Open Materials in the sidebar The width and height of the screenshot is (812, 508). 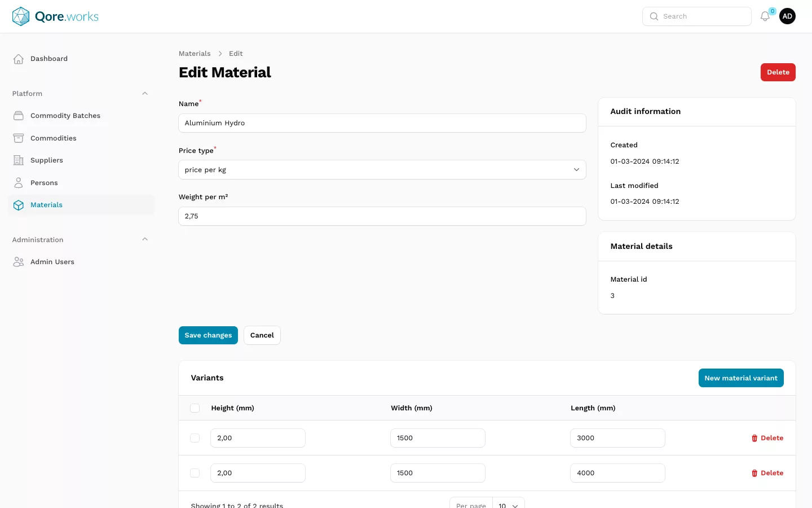pos(46,205)
